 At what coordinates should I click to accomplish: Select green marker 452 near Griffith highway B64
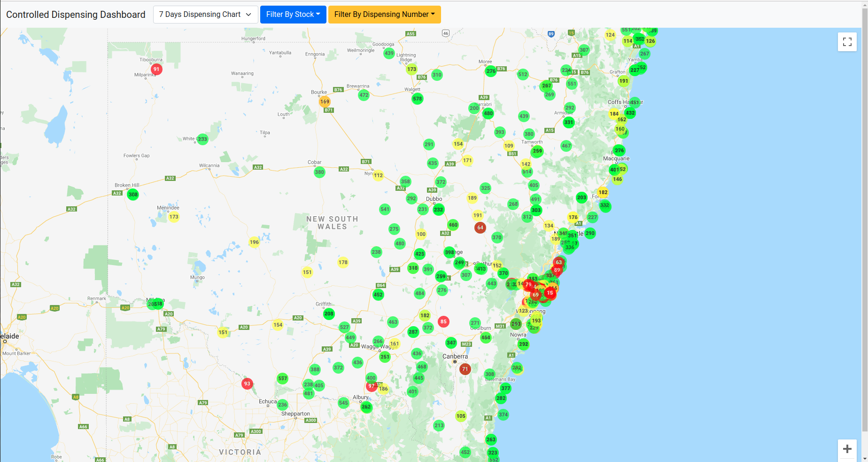click(x=378, y=295)
